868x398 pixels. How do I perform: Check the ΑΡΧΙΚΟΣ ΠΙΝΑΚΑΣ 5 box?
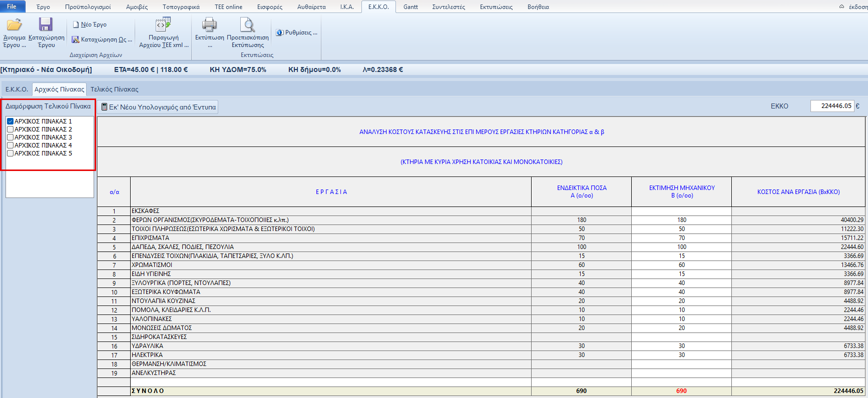[x=10, y=153]
